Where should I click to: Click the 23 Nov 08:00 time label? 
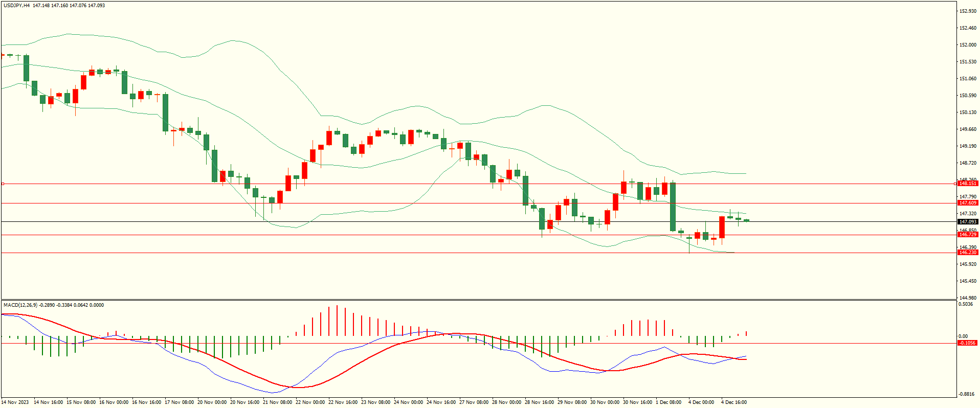point(375,402)
